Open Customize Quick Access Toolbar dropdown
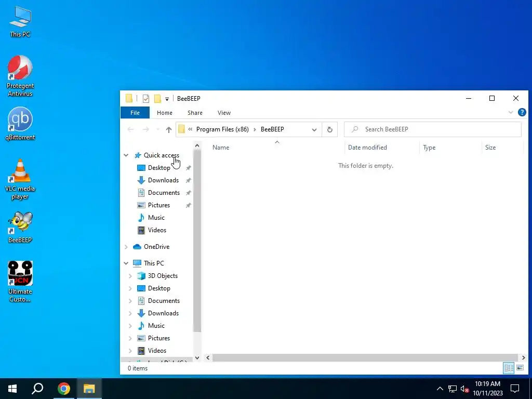 tap(167, 99)
